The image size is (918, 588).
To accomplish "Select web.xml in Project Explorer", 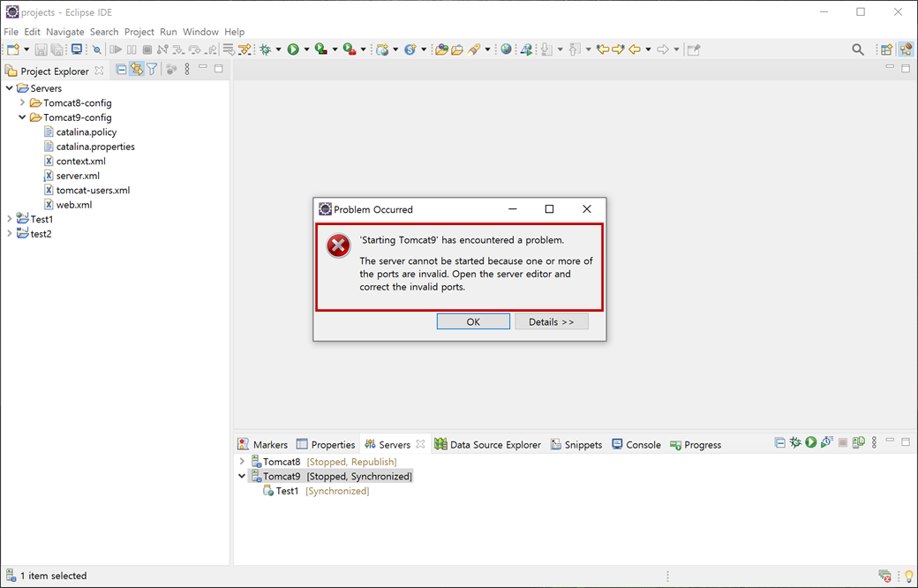I will [x=68, y=205].
